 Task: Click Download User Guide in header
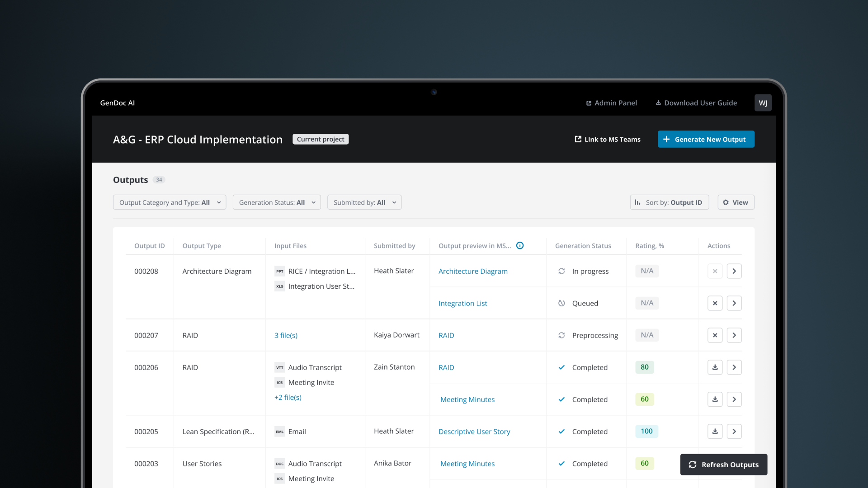coord(696,103)
